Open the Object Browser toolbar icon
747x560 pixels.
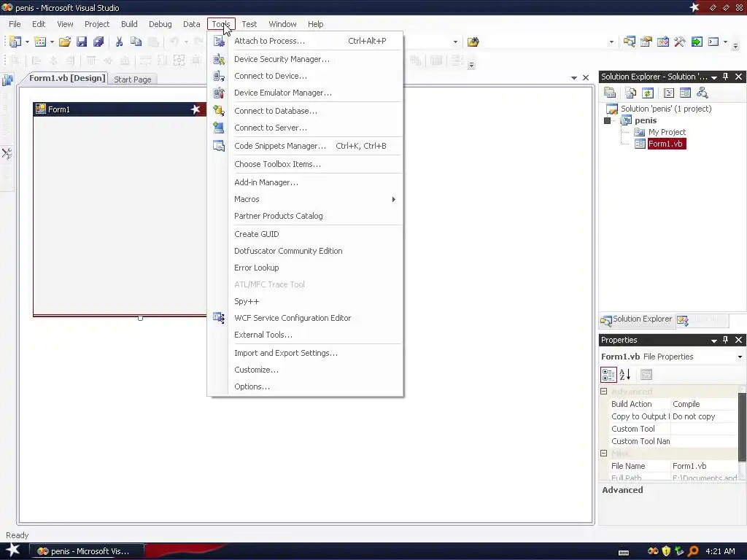663,42
